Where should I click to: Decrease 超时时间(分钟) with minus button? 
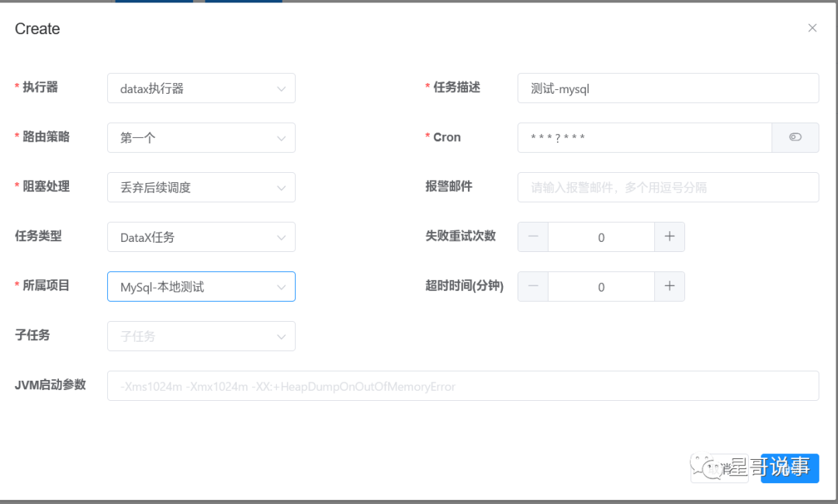click(x=533, y=287)
